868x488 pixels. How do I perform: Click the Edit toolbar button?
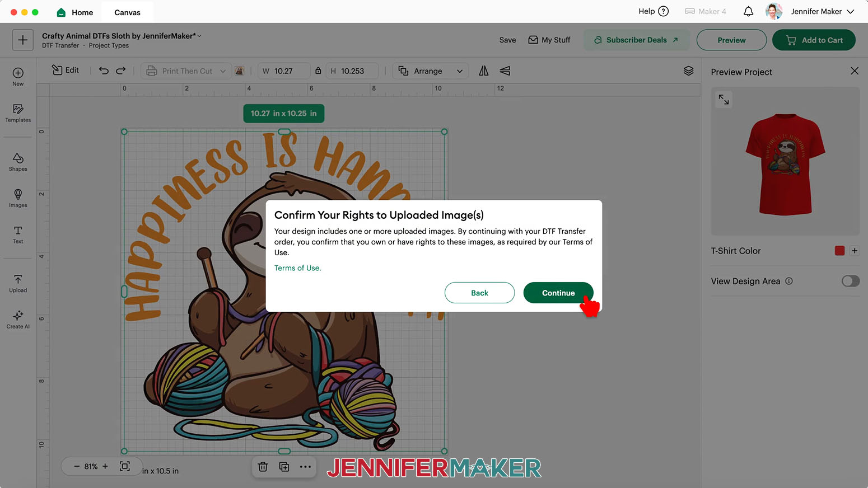[66, 70]
